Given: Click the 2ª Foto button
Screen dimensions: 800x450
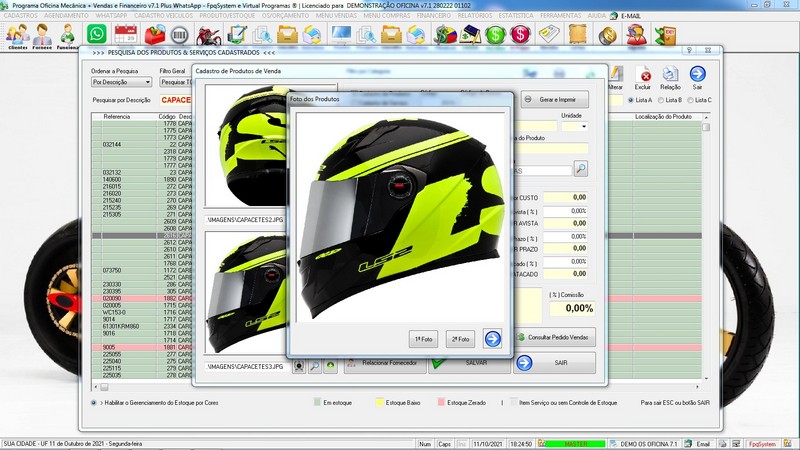Looking at the screenshot, I should [460, 339].
